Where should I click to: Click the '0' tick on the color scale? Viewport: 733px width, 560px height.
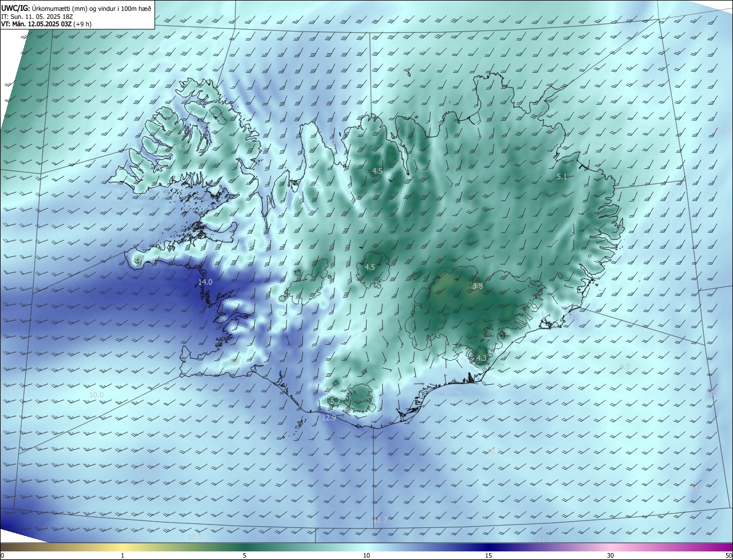coord(2,556)
